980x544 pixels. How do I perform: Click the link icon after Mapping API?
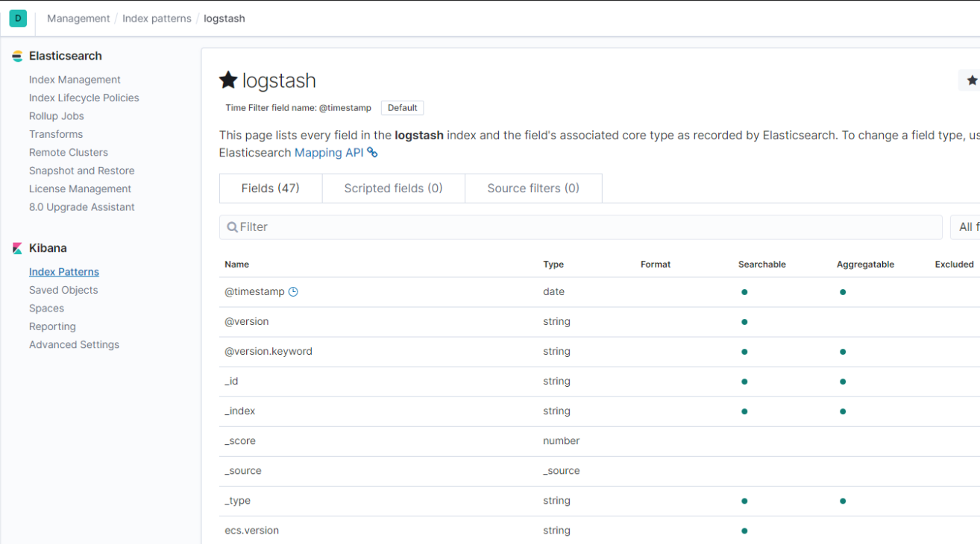[x=372, y=153]
